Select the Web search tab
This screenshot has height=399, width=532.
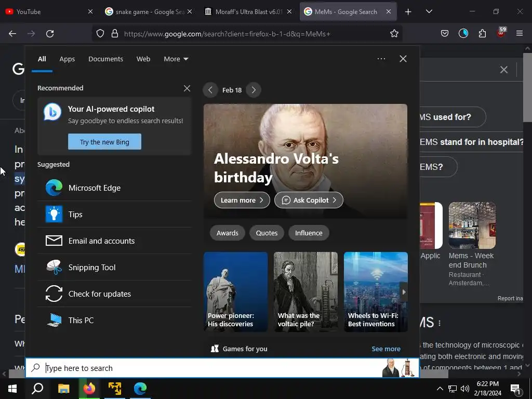click(143, 59)
